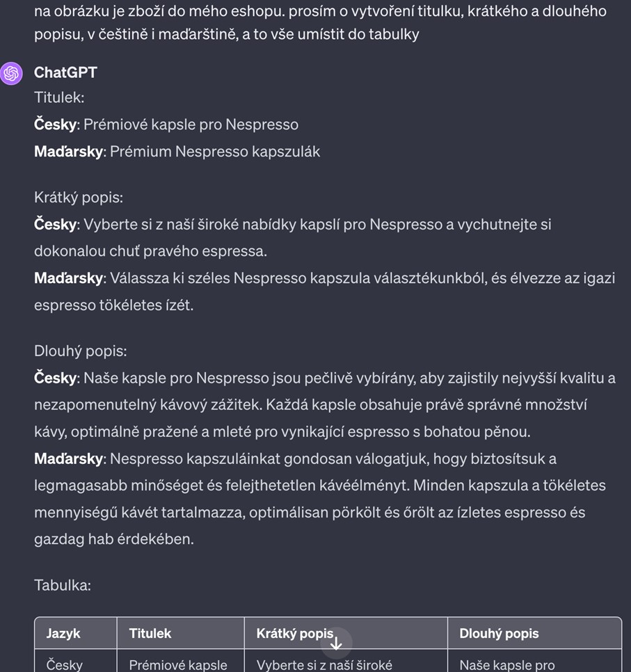Screen dimensions: 631x672
Task: Click the ChatGPT name label
Action: 65,72
